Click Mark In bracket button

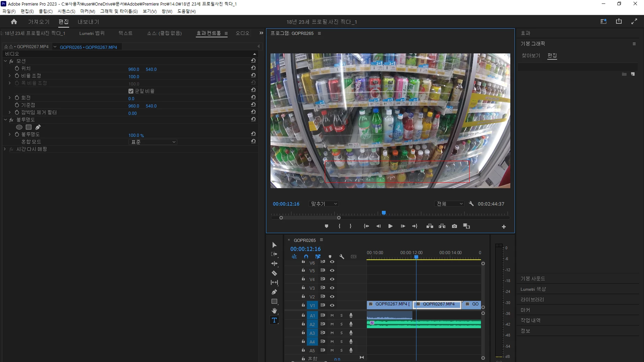pos(339,226)
